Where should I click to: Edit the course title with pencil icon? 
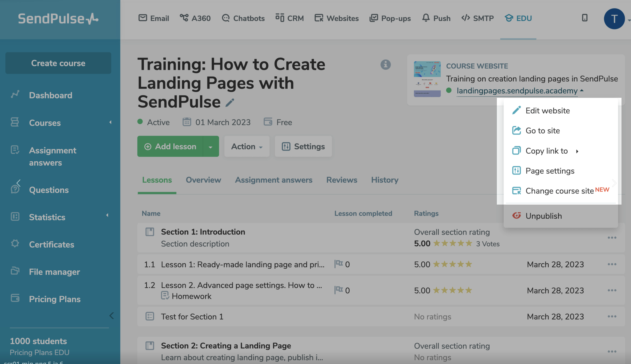(230, 102)
